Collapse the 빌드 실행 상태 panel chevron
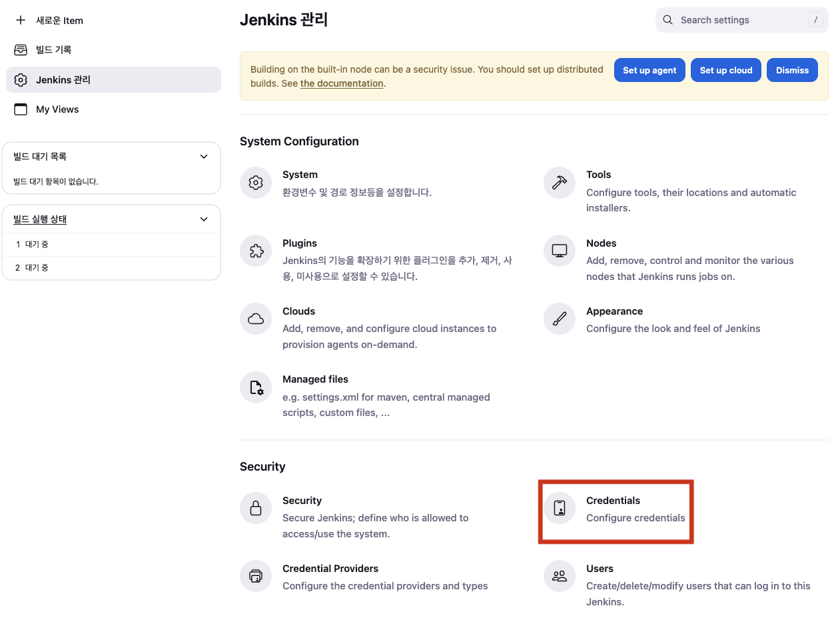 pos(204,219)
